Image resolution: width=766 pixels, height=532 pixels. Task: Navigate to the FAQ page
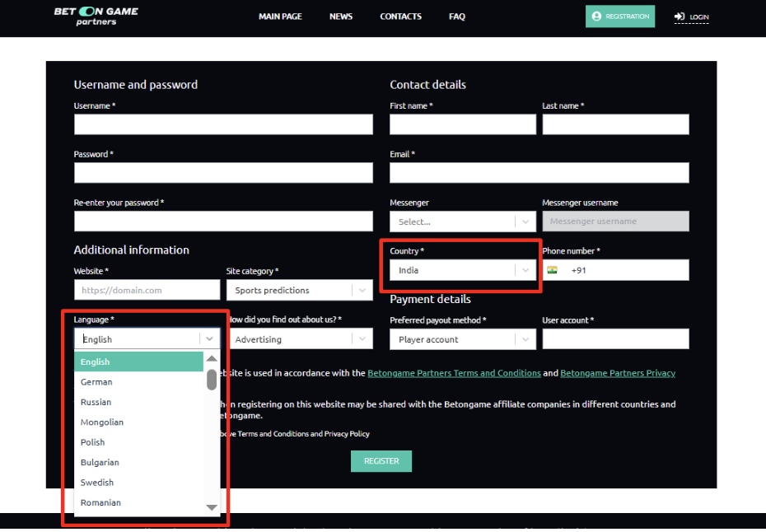click(457, 16)
